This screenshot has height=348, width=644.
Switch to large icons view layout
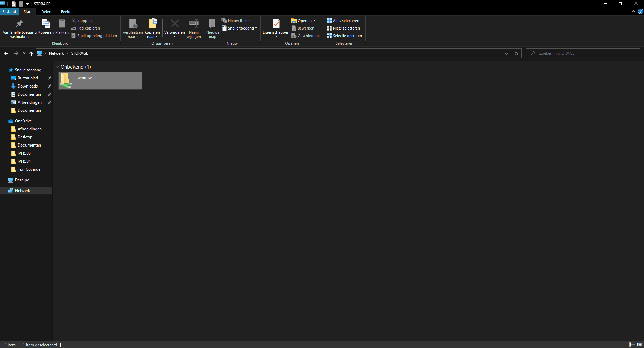point(639,345)
